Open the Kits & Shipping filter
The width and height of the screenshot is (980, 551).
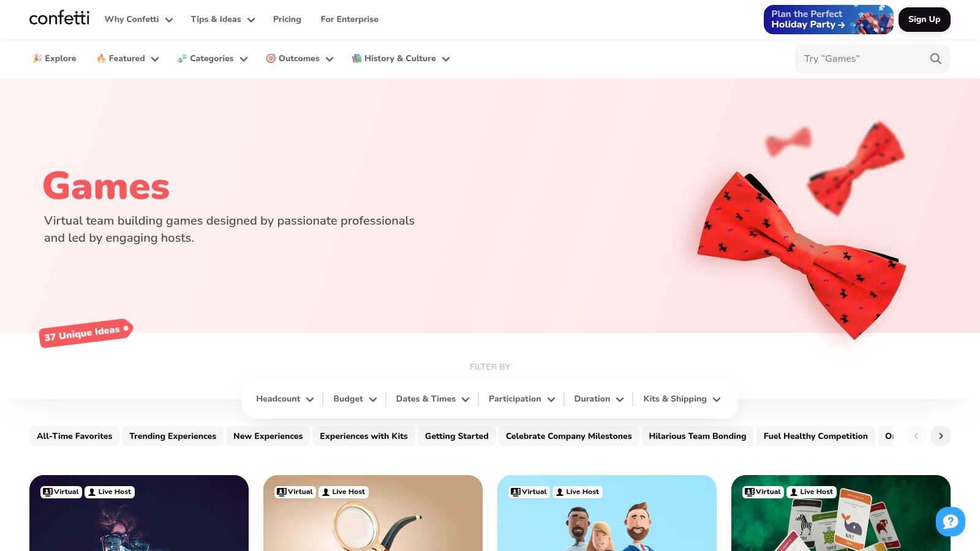click(x=682, y=399)
